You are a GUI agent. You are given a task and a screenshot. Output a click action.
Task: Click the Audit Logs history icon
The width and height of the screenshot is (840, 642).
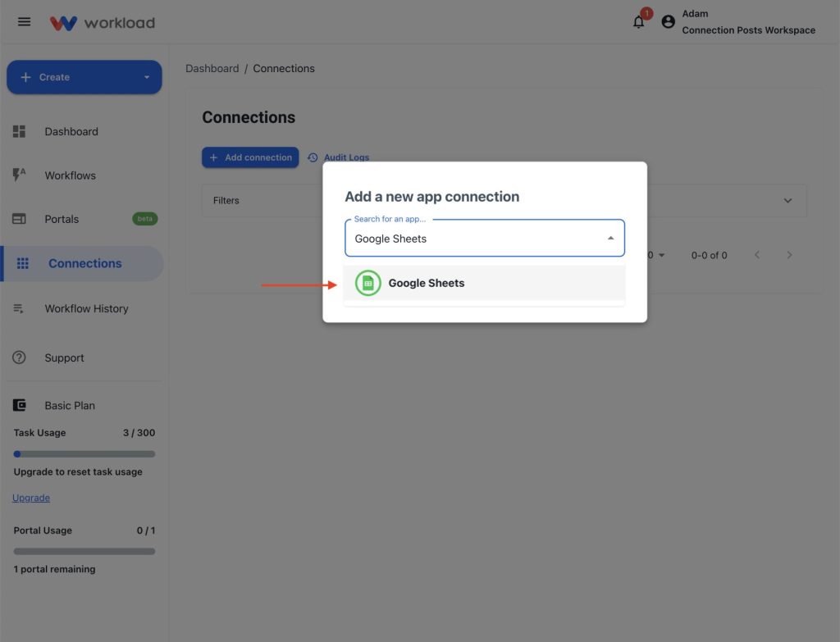(x=313, y=157)
